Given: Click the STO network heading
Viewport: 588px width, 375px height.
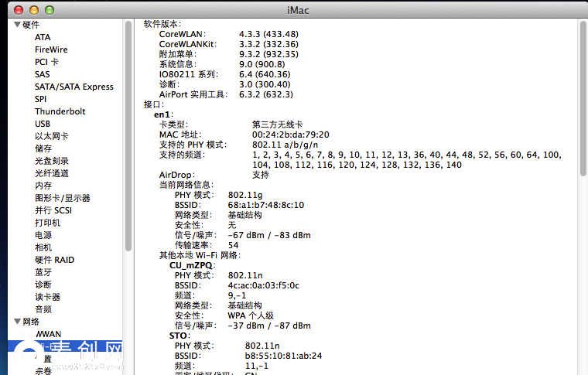Looking at the screenshot, I should point(179,336).
